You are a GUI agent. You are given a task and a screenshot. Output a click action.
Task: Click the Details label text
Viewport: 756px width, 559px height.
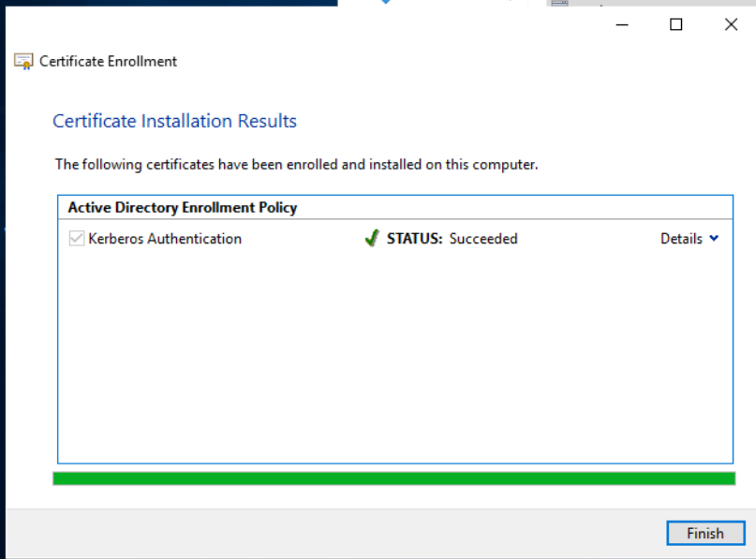pyautogui.click(x=681, y=239)
